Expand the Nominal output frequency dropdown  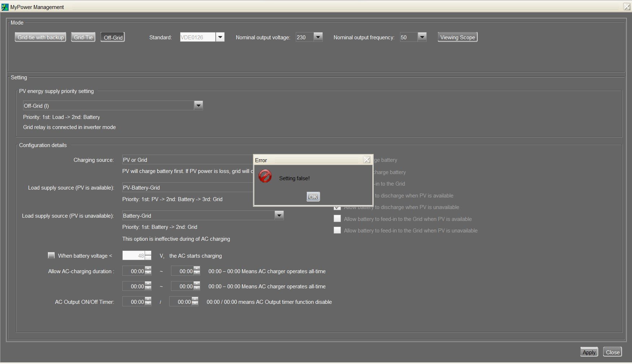coord(422,37)
